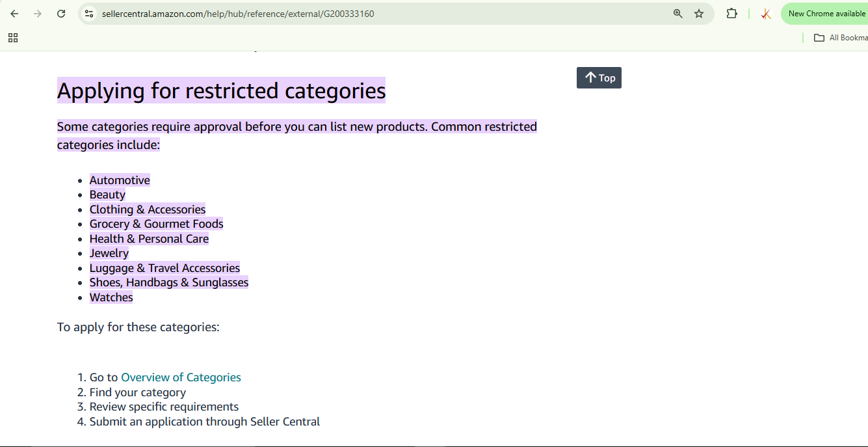Click the browser Forward arrow
The height and width of the screenshot is (447, 868).
pos(38,14)
